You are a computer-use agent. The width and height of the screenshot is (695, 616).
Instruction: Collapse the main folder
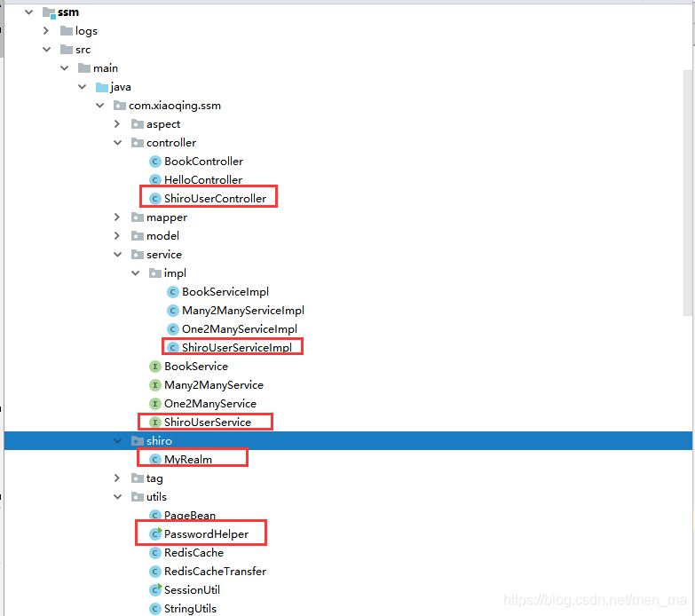[x=64, y=67]
